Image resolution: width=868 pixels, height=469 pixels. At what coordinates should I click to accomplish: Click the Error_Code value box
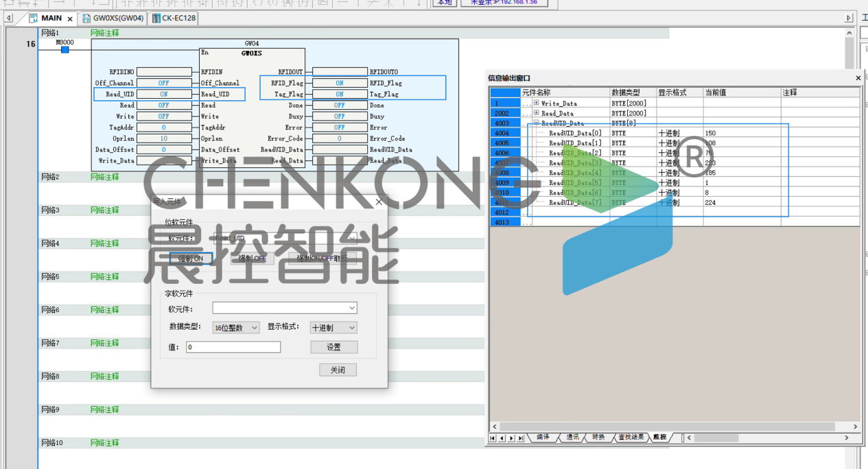tap(340, 139)
